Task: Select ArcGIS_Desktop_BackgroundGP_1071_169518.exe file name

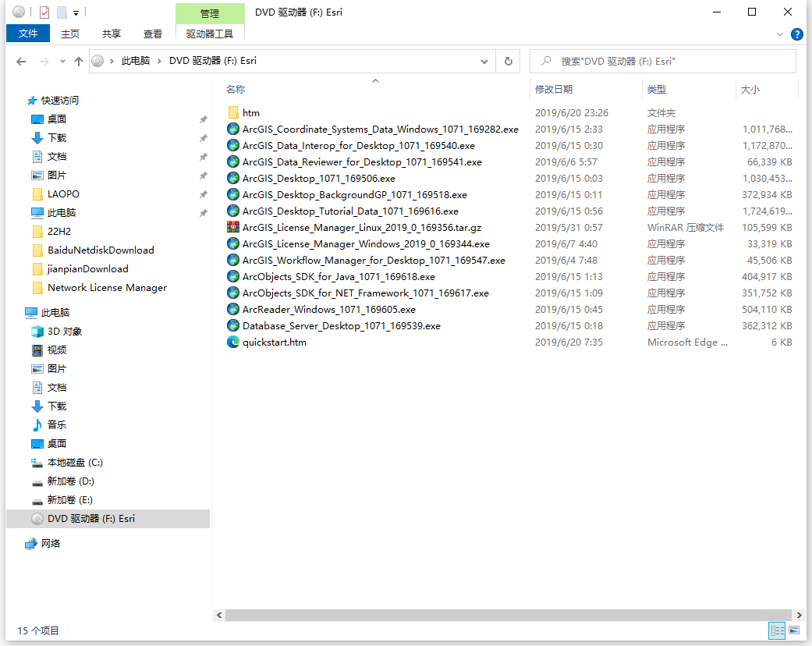Action: tap(355, 195)
